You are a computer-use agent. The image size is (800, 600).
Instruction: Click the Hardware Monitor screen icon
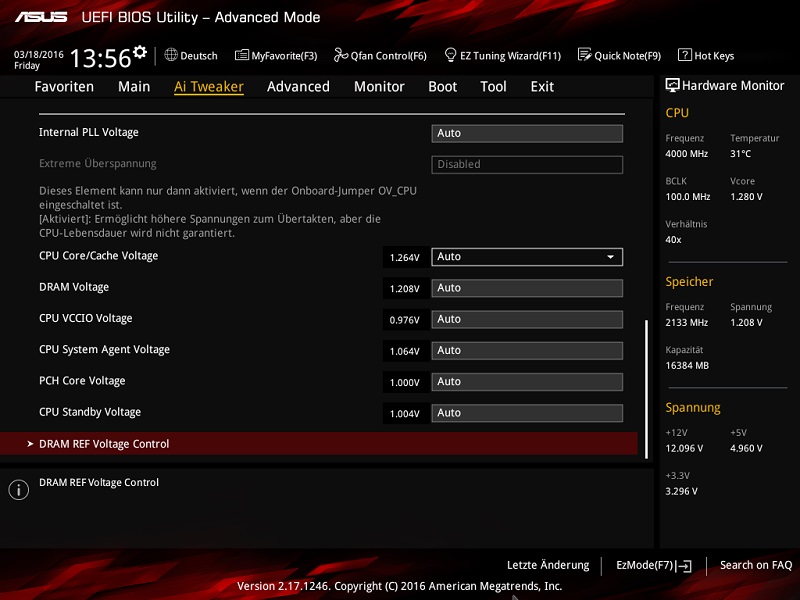[x=672, y=85]
